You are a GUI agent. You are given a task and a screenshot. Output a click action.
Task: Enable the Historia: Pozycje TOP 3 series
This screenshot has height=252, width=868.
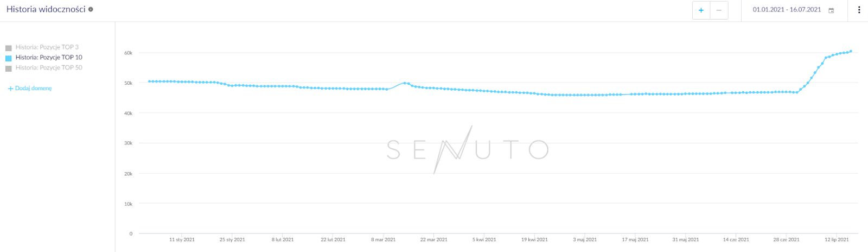pos(47,47)
